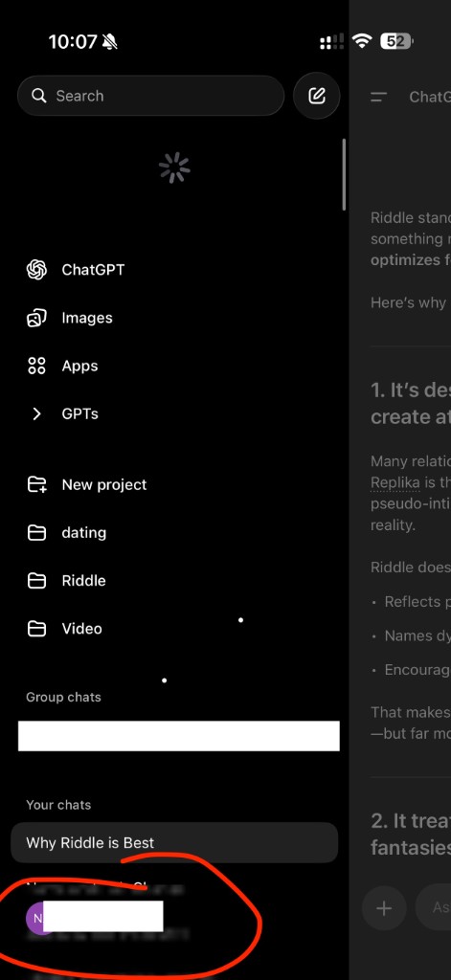Open ChatGPT from the sidebar
The image size is (451, 980).
[93, 270]
